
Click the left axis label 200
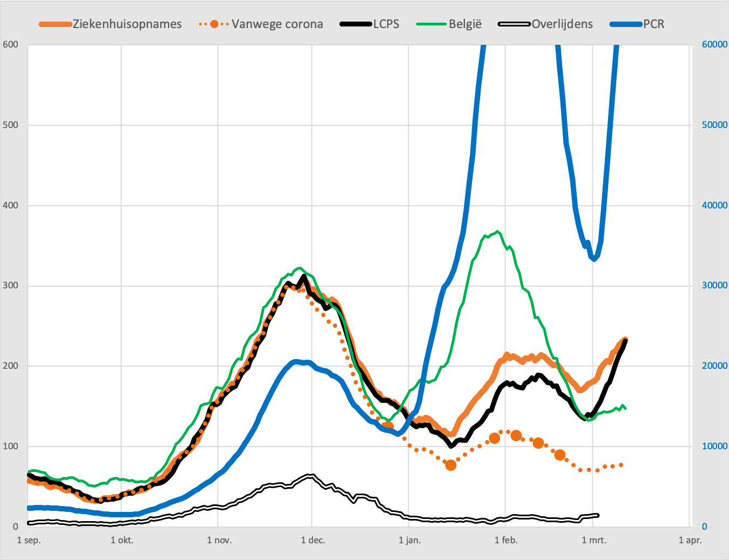11,366
